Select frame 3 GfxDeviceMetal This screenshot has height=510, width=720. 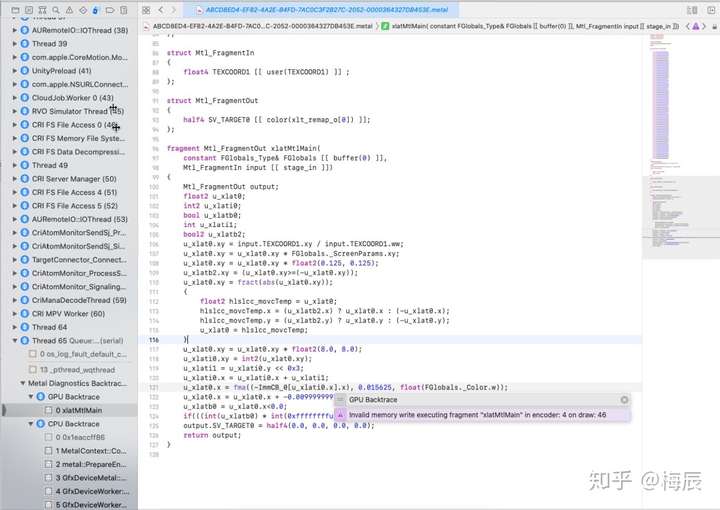(x=69, y=478)
